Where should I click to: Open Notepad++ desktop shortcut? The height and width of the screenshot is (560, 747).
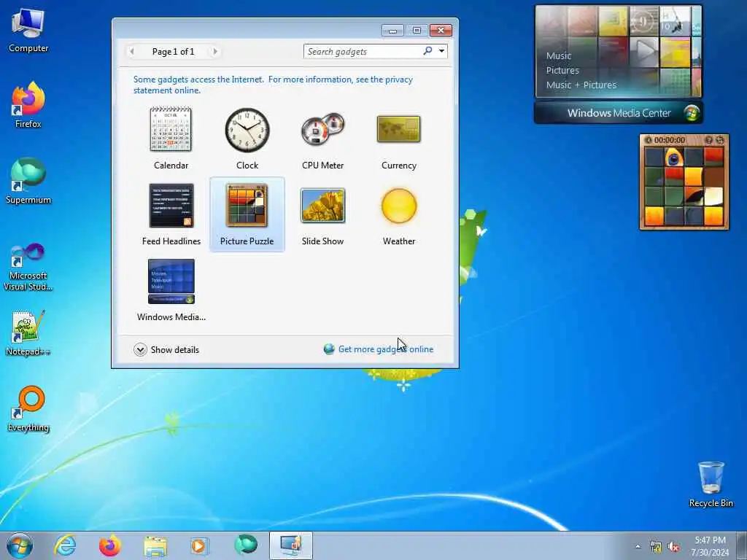(28, 333)
